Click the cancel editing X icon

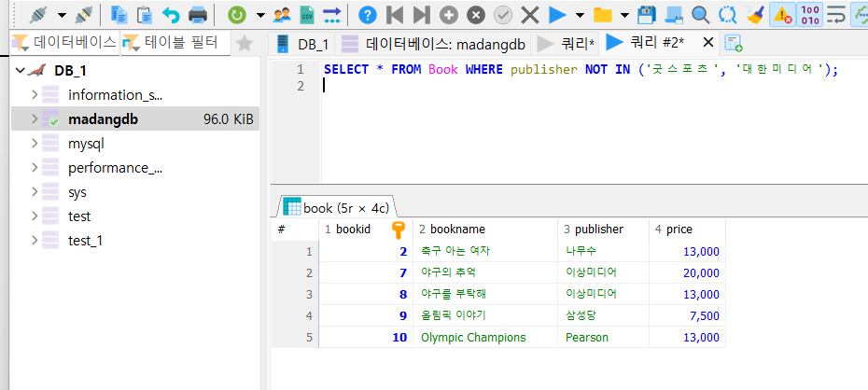[x=530, y=15]
